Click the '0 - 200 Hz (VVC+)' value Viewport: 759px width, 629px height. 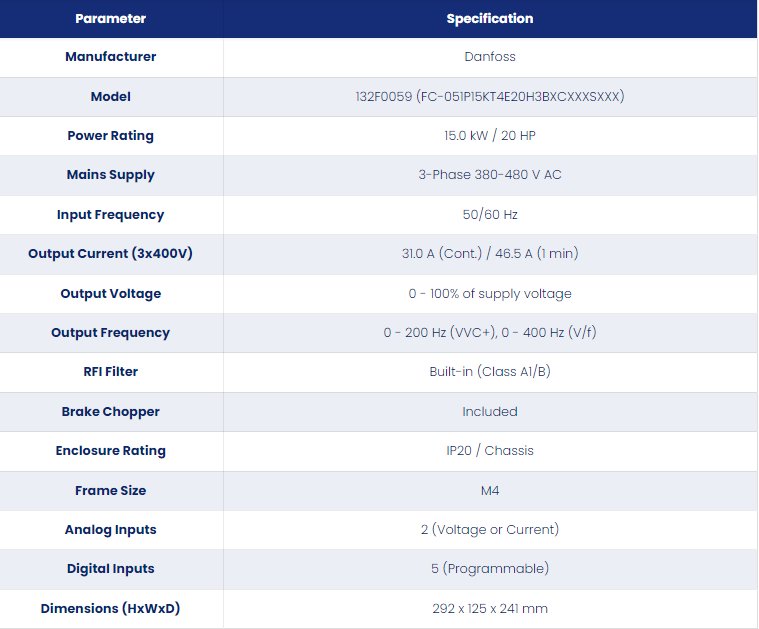(440, 333)
